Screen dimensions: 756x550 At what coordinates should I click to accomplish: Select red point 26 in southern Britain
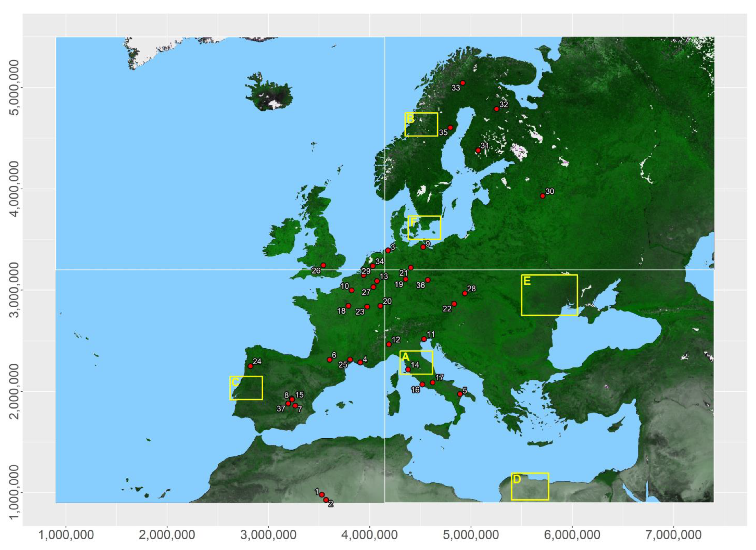[323, 265]
